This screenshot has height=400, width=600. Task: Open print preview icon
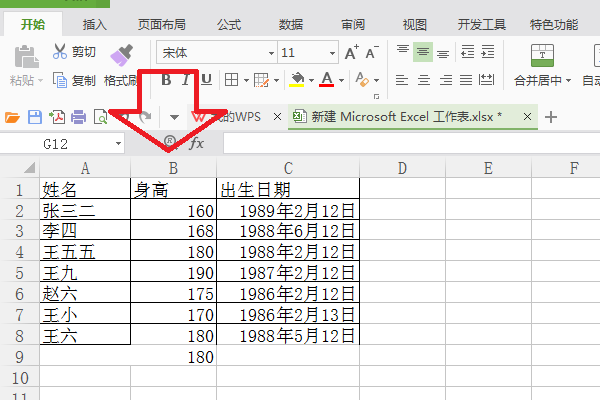click(100, 117)
